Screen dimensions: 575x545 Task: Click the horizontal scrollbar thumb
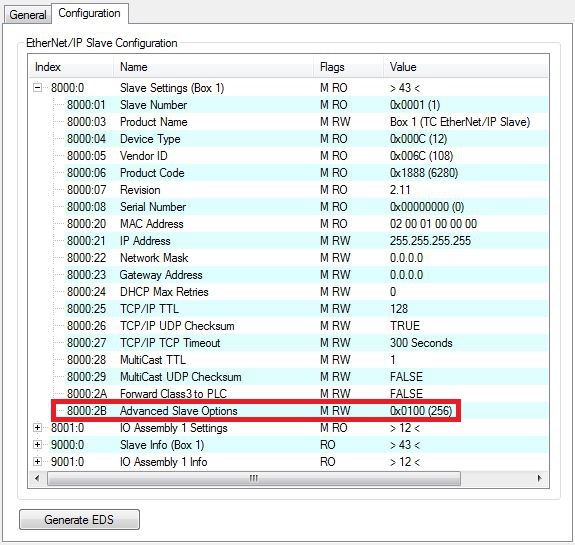[254, 478]
